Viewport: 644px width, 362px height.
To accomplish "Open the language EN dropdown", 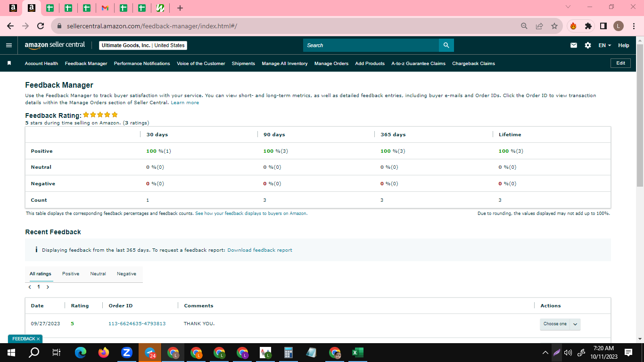I will [604, 45].
